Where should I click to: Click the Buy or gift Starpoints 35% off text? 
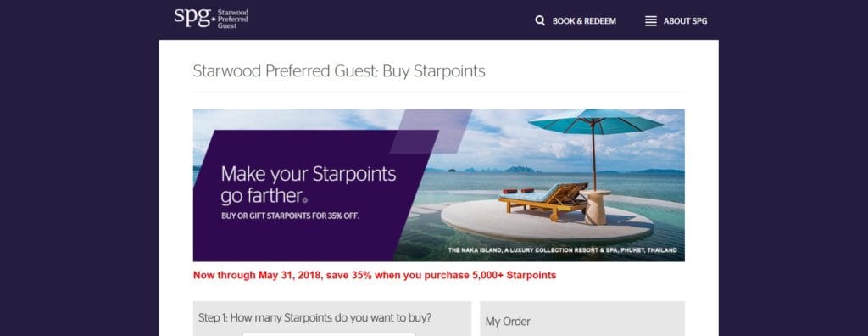coord(290,216)
